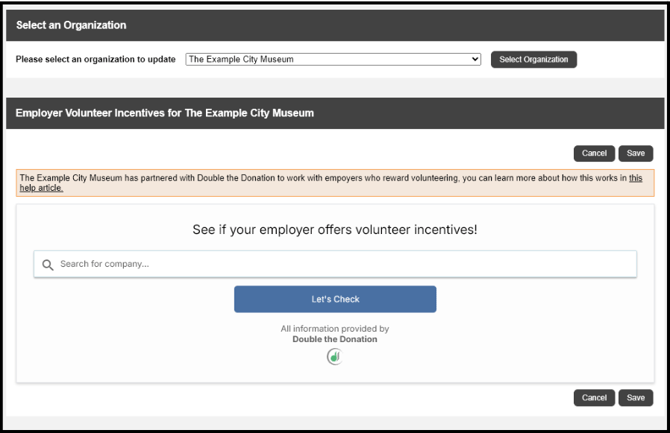This screenshot has width=670, height=433.
Task: Click the 'Please select an organization to update' label
Action: pyautogui.click(x=96, y=59)
